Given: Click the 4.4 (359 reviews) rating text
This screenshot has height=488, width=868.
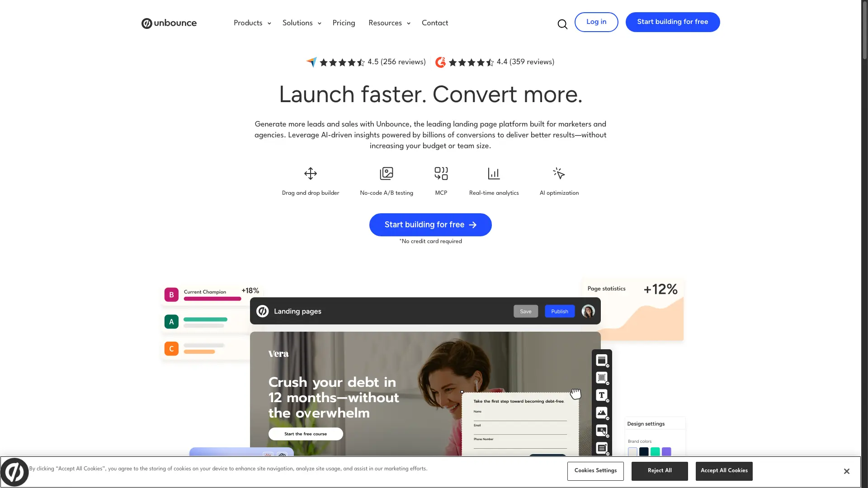Looking at the screenshot, I should pyautogui.click(x=525, y=62).
